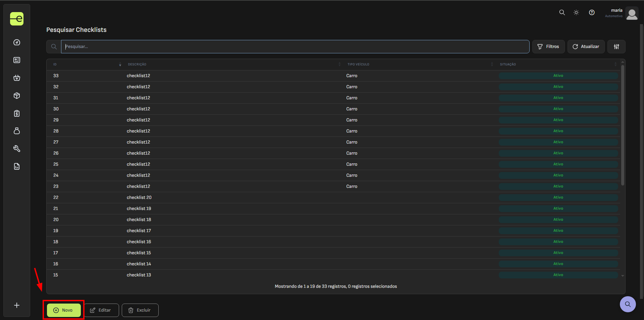The height and width of the screenshot is (320, 644).
Task: Open the box package icon in sidebar
Action: tap(17, 96)
